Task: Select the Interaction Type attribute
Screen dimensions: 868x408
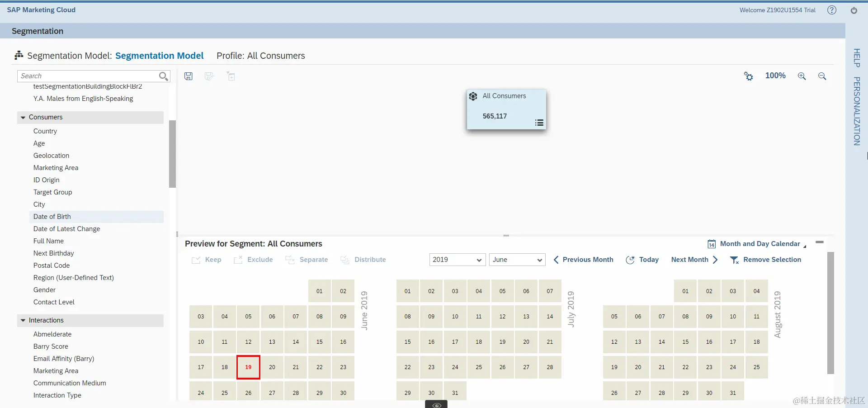Action: click(57, 395)
